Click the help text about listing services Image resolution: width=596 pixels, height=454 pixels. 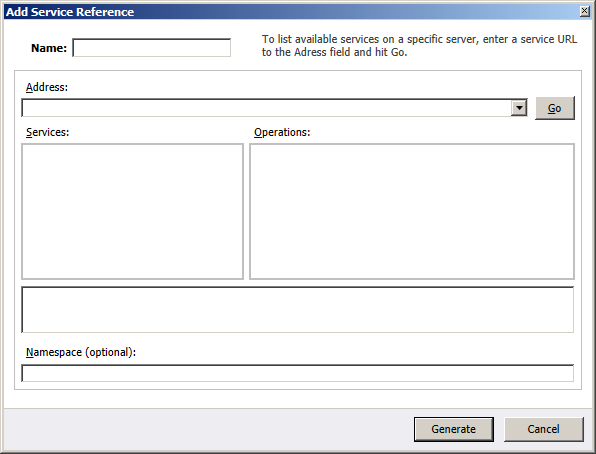tap(419, 46)
